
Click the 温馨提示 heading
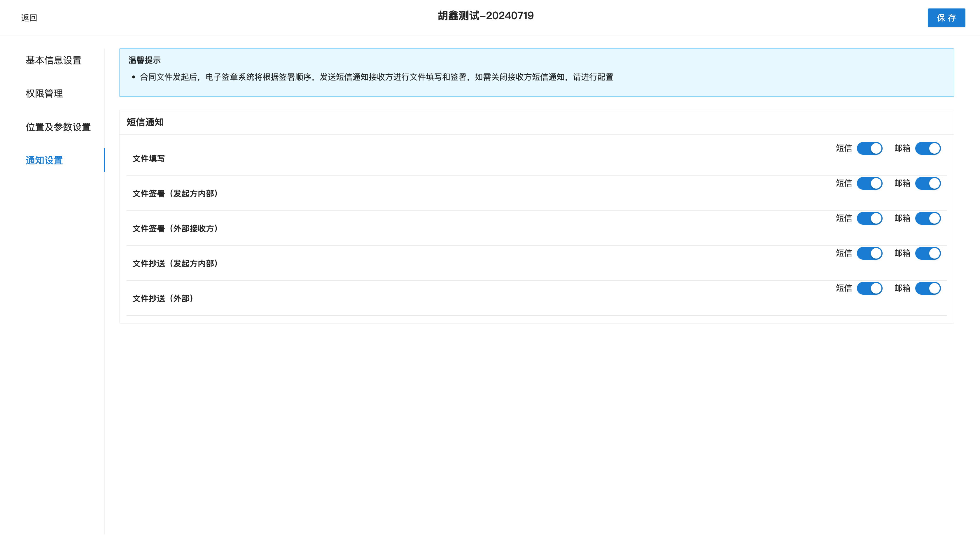[x=145, y=60]
